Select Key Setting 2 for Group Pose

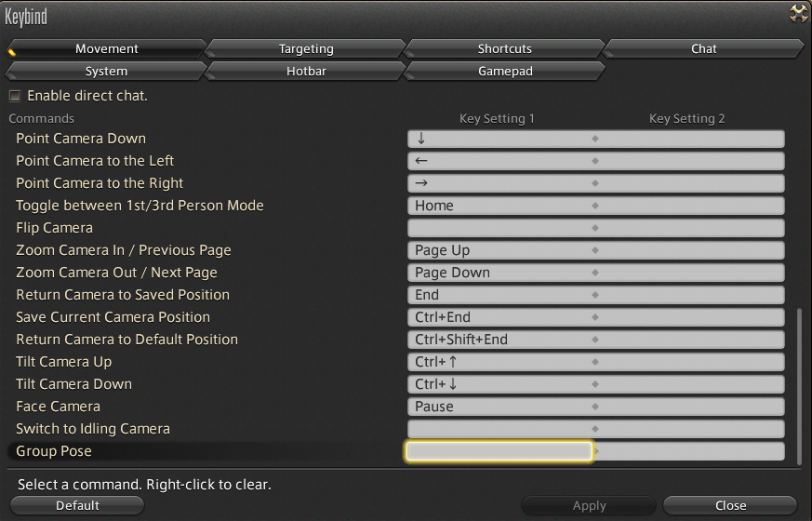(690, 451)
